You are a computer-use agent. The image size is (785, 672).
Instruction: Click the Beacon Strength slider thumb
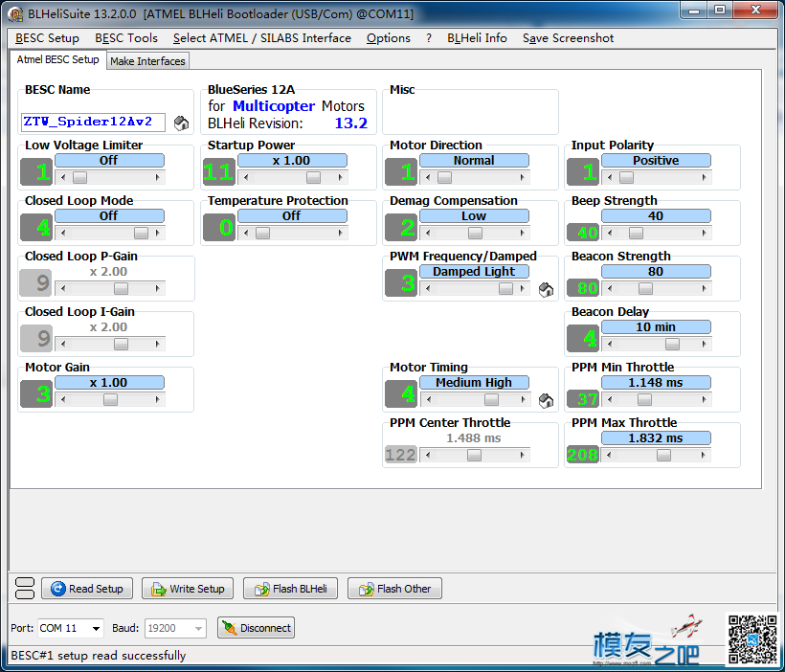[645, 288]
